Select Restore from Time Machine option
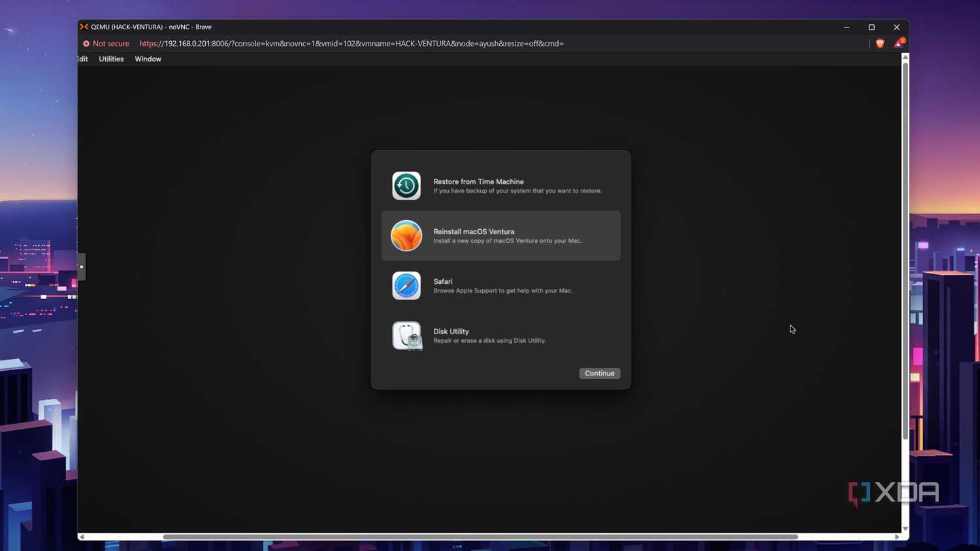Viewport: 980px width, 551px height. point(500,186)
